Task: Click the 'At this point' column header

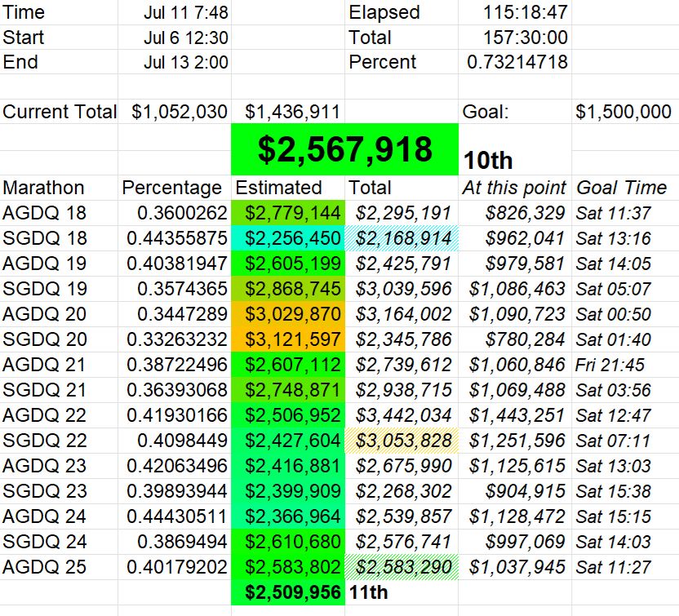Action: (x=515, y=188)
